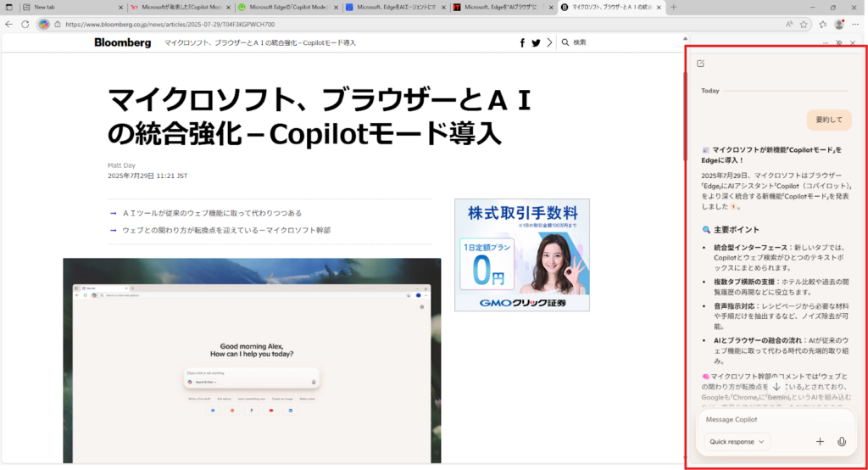Image resolution: width=868 pixels, height=470 pixels.
Task: Open Copilot attachment plus button
Action: pos(820,442)
